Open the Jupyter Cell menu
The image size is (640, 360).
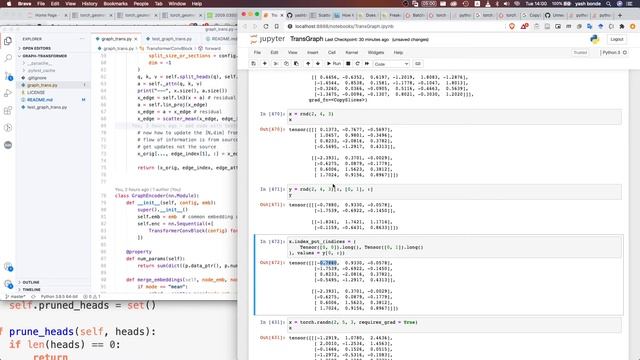click(x=332, y=53)
